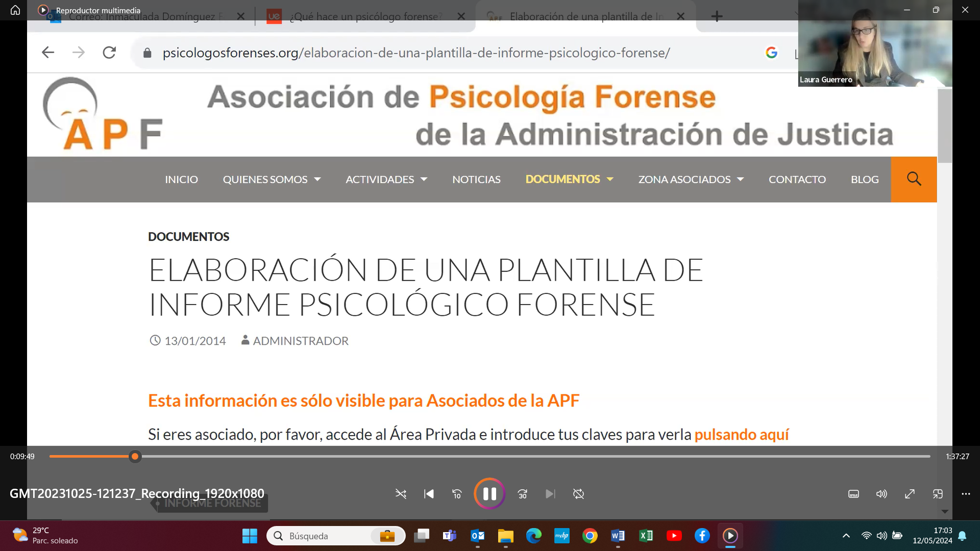980x551 pixels.
Task: Open subtitles and captions options
Action: [x=853, y=494]
